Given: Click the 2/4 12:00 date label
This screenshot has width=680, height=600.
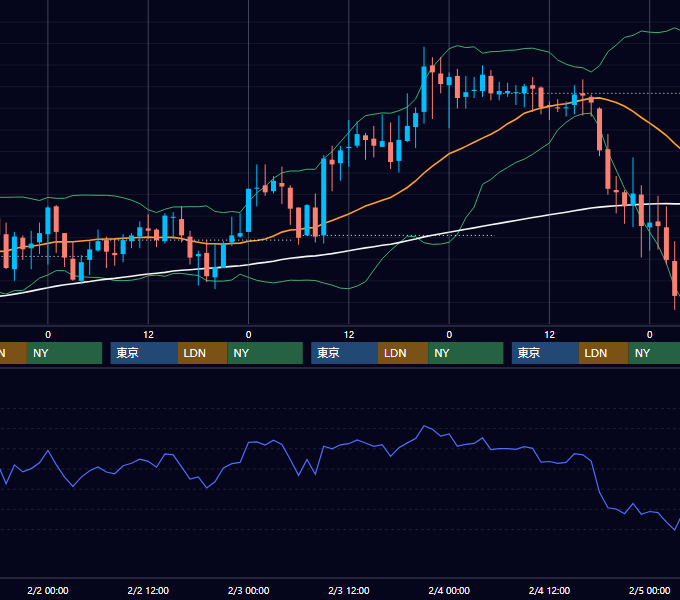Looking at the screenshot, I should click(x=549, y=590).
